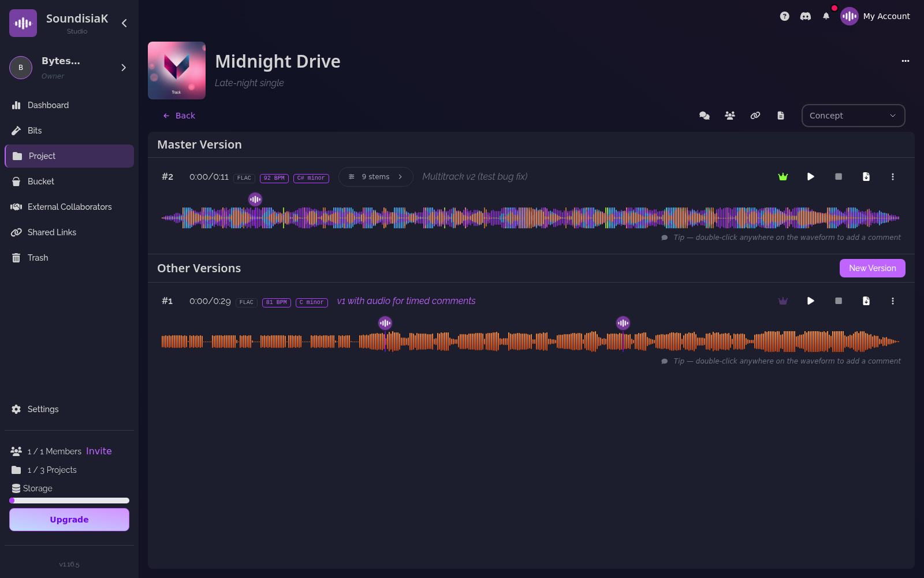This screenshot has height=578, width=924.
Task: Open more options for version #2
Action: coord(893,177)
